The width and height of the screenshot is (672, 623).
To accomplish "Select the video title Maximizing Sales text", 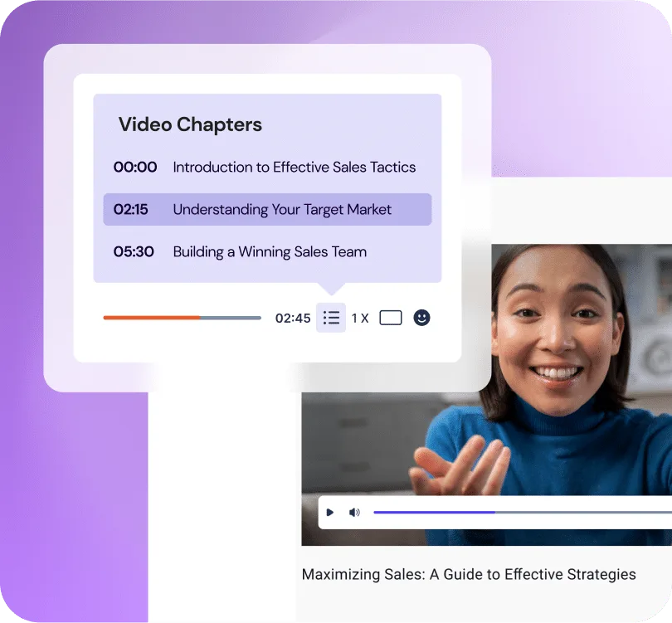I will [x=468, y=574].
